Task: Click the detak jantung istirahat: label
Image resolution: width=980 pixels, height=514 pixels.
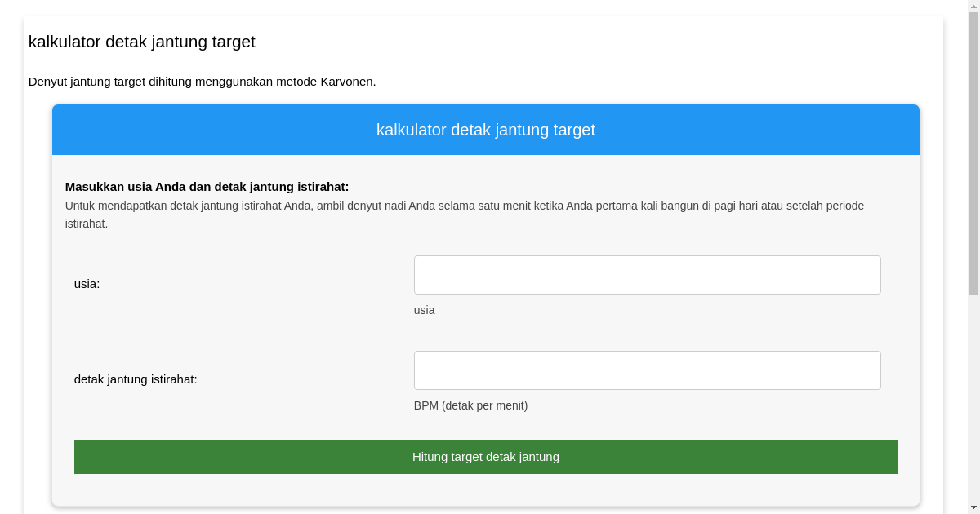Action: (x=136, y=379)
